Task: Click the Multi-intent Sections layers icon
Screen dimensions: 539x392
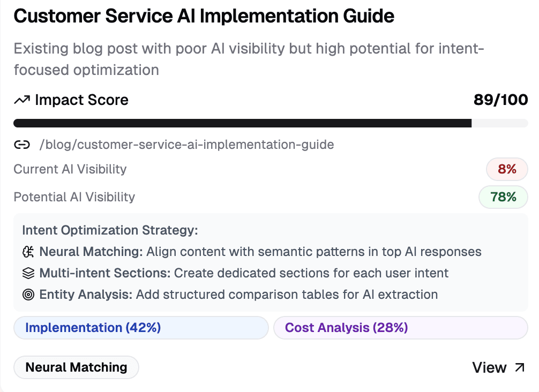Action: click(28, 273)
